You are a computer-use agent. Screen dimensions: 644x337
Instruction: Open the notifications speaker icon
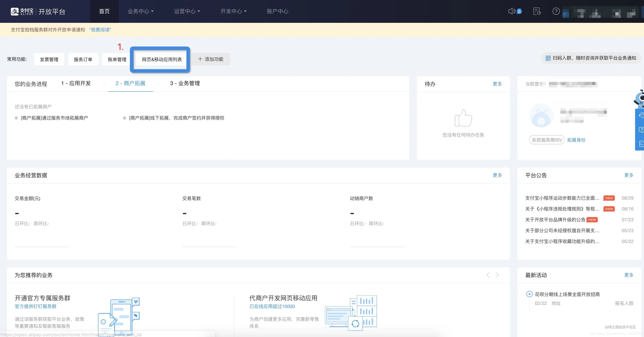click(x=512, y=11)
